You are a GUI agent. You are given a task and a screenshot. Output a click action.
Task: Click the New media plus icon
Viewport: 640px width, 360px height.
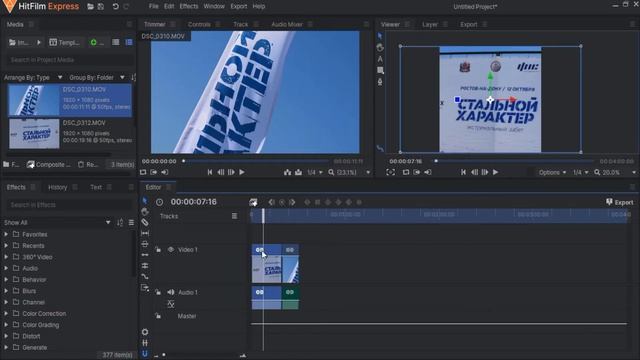click(x=93, y=42)
